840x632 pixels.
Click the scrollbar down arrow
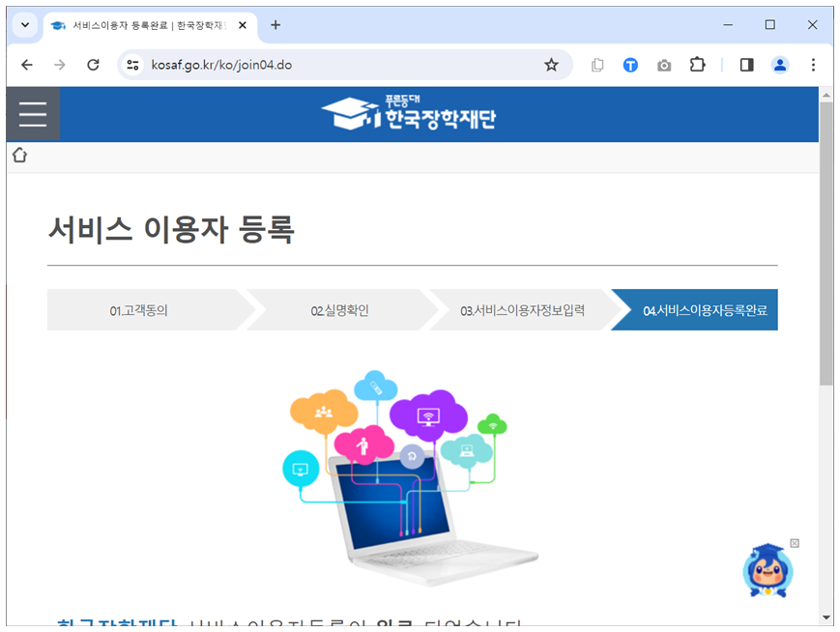(826, 618)
